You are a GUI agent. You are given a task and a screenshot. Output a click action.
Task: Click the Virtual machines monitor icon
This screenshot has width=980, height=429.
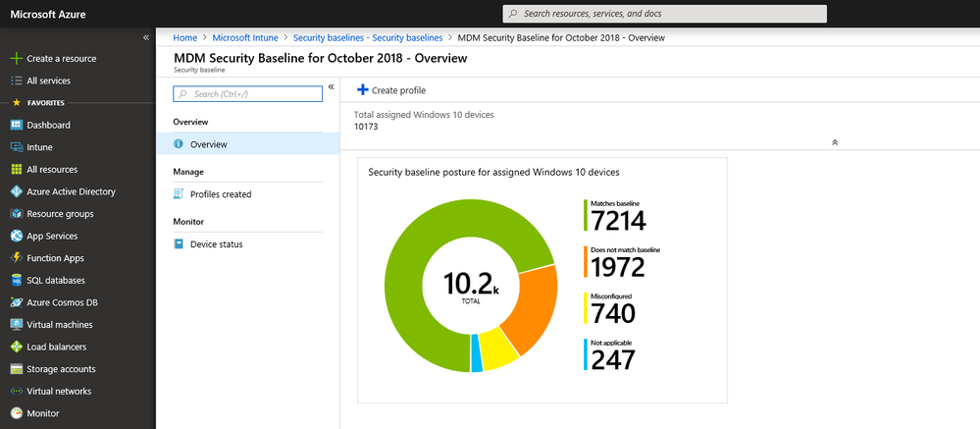coord(17,325)
